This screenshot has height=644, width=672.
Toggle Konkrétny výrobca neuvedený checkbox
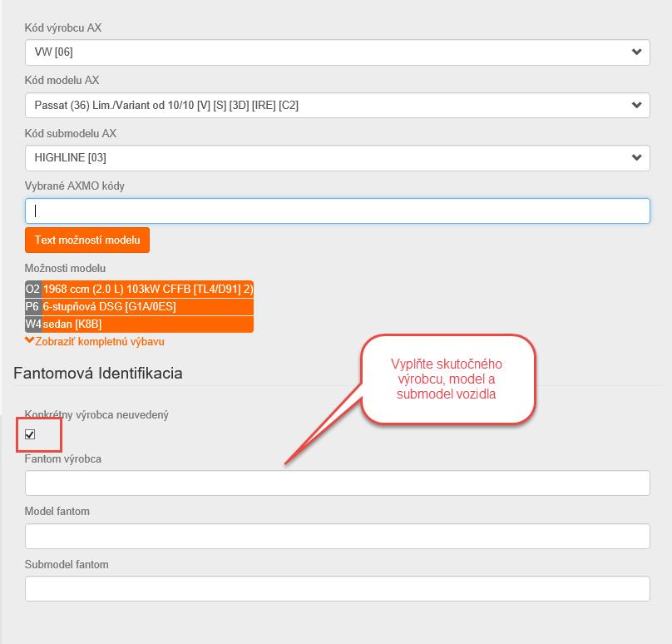pyautogui.click(x=30, y=434)
